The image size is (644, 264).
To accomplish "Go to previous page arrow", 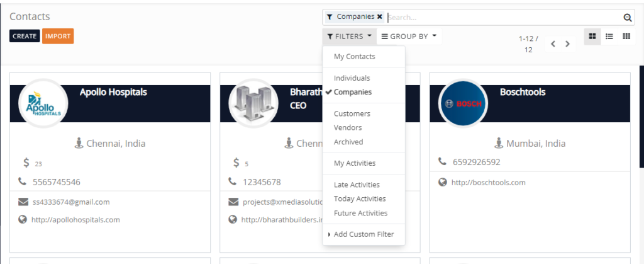I will coord(553,43).
